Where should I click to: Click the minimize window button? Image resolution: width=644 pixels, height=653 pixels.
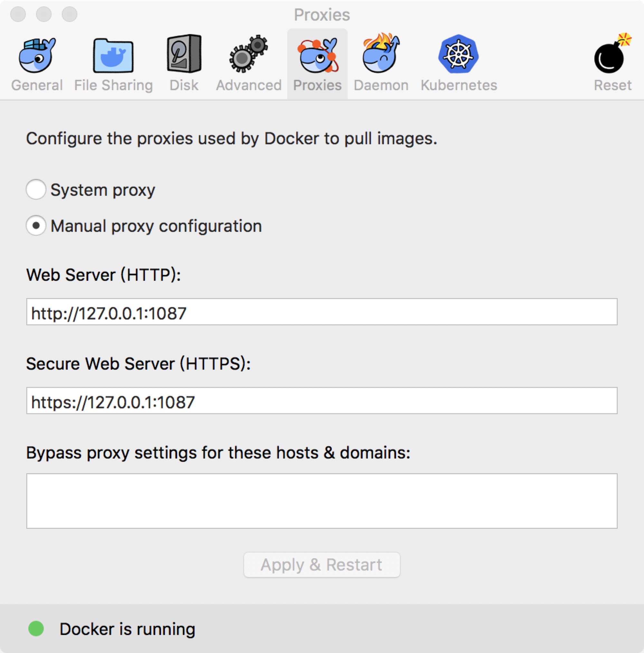(43, 14)
